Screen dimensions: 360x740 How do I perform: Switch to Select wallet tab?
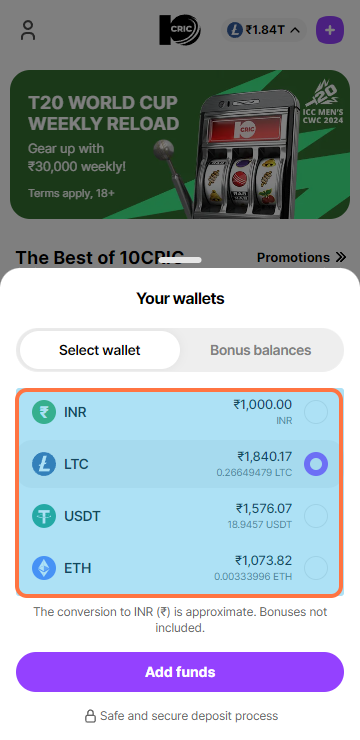[x=100, y=350]
